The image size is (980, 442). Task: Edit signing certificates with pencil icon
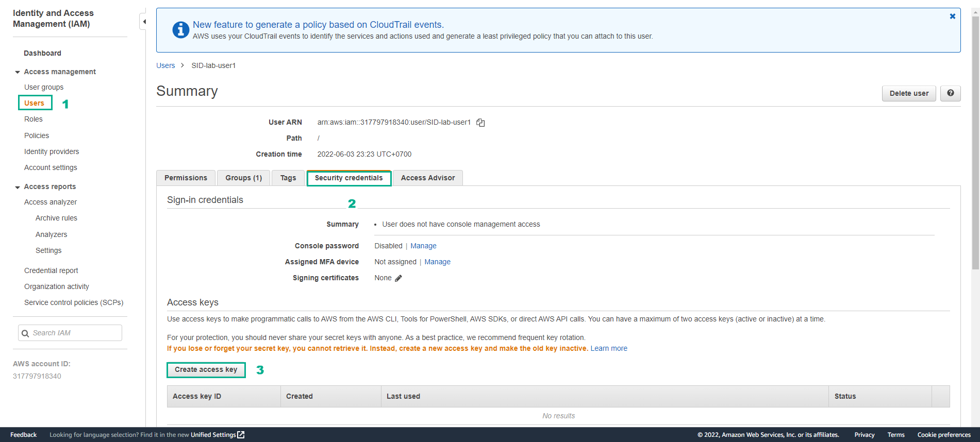pos(398,278)
